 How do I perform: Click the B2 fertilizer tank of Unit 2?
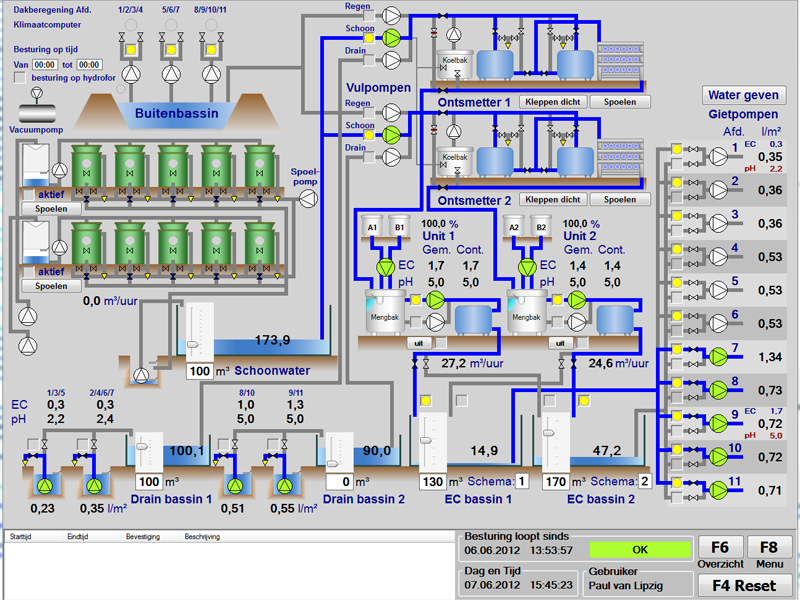click(x=541, y=228)
